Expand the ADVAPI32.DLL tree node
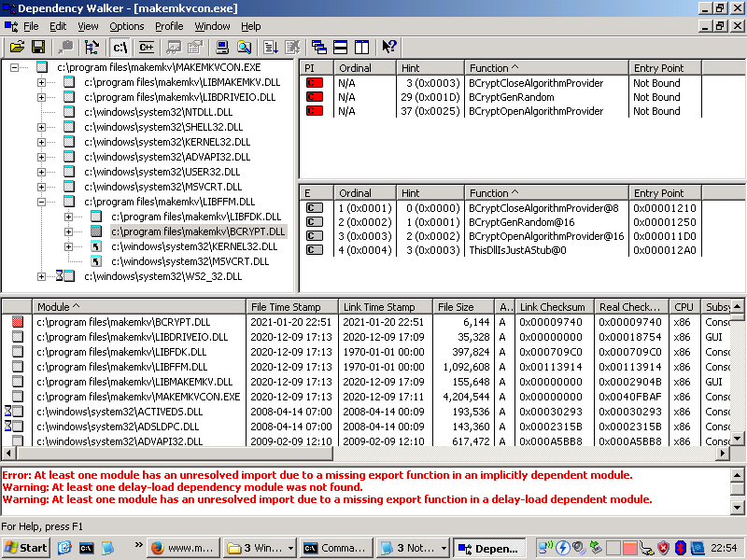Screen dimensions: 747x560 point(41,157)
